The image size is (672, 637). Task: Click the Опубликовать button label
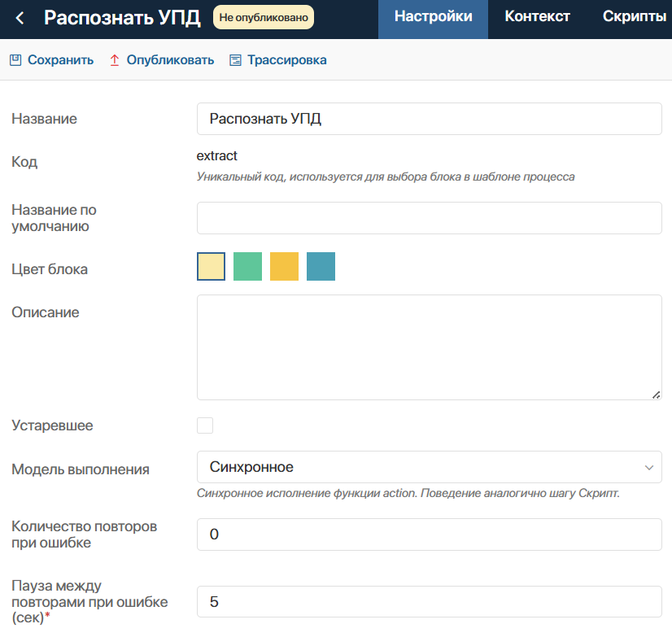[x=170, y=60]
